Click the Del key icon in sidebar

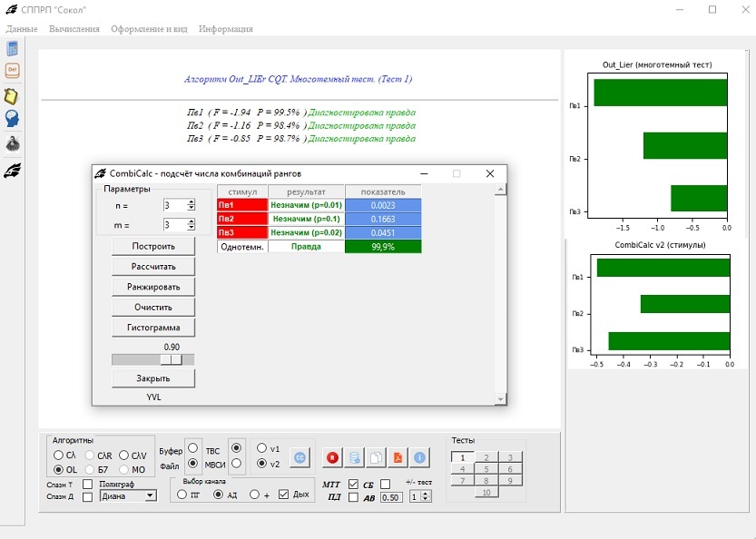pos(14,70)
